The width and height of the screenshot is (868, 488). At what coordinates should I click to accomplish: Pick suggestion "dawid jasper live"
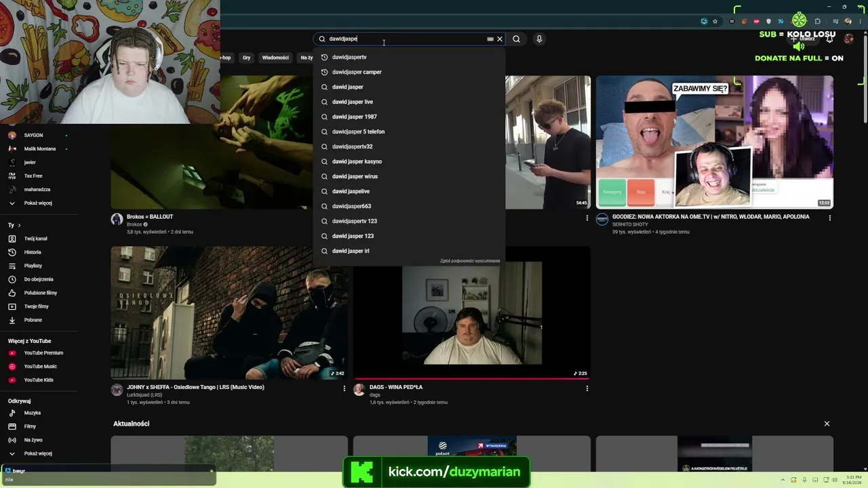coord(409,102)
